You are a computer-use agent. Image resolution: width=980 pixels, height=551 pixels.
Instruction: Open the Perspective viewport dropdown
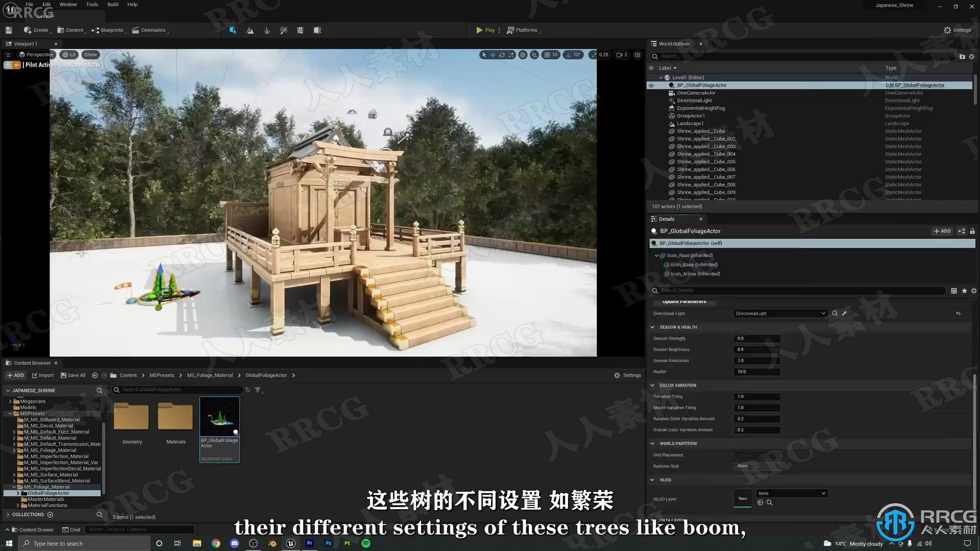pos(36,55)
